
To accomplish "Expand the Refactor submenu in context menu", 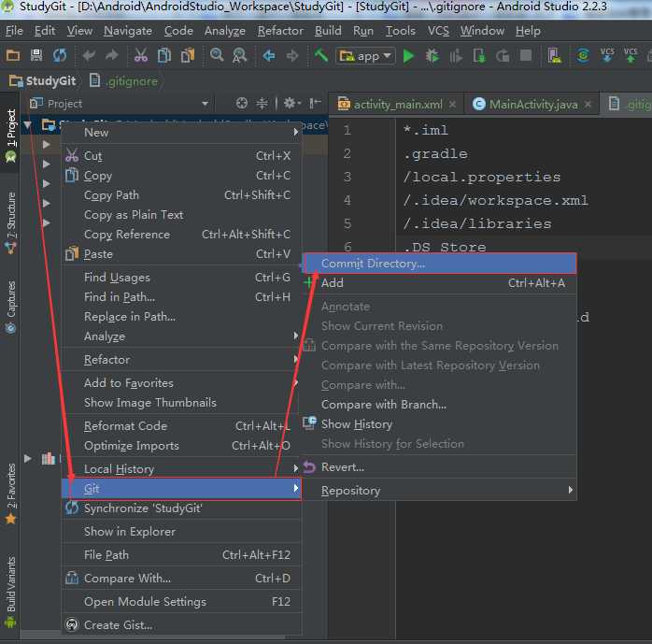I will click(x=296, y=359).
